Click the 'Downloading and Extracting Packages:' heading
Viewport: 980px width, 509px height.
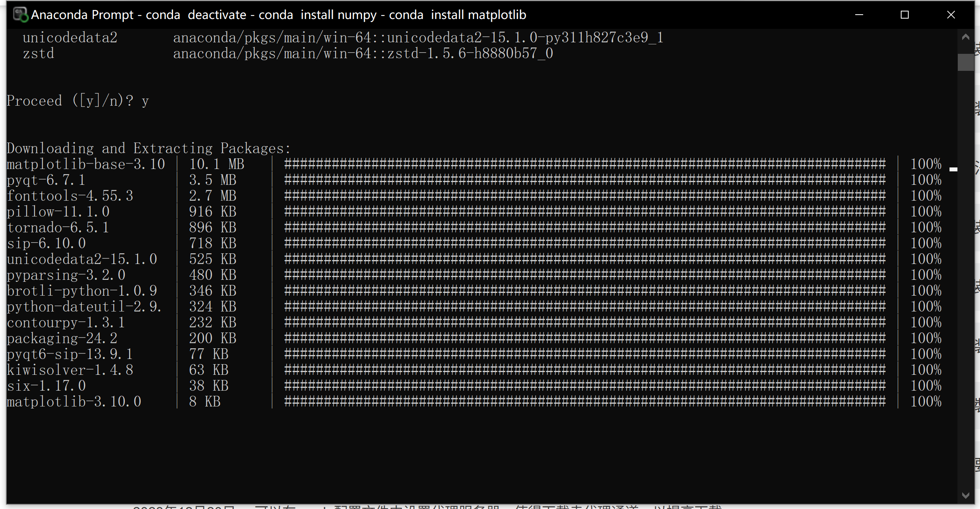[x=149, y=148]
